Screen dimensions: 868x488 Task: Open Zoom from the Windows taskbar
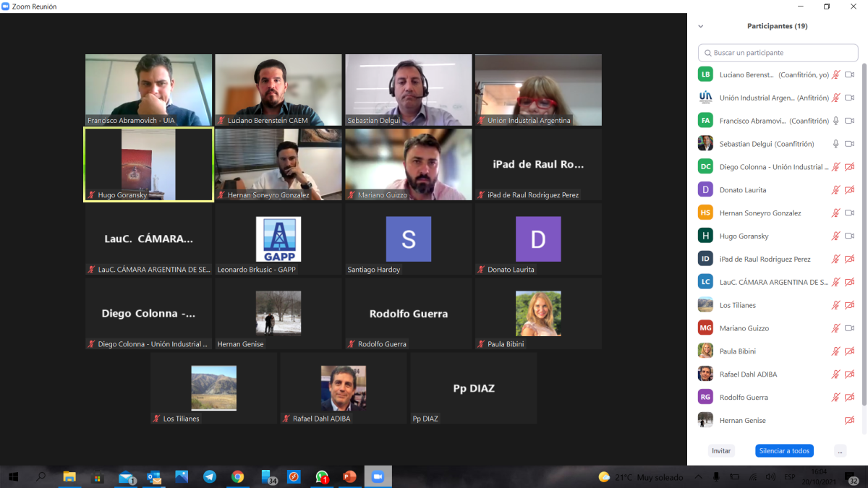[x=377, y=476]
